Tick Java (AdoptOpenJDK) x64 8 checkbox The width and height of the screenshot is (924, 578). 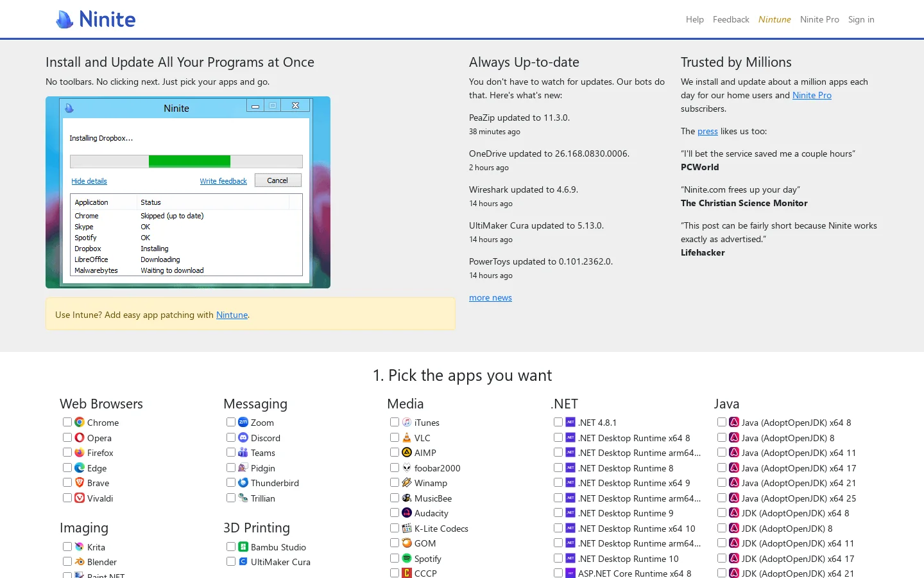[x=722, y=422]
